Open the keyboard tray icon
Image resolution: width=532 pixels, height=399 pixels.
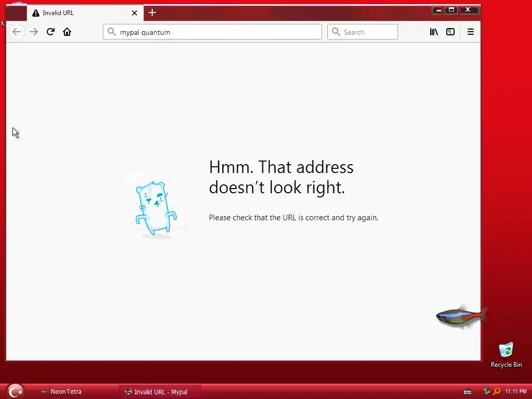(468, 392)
